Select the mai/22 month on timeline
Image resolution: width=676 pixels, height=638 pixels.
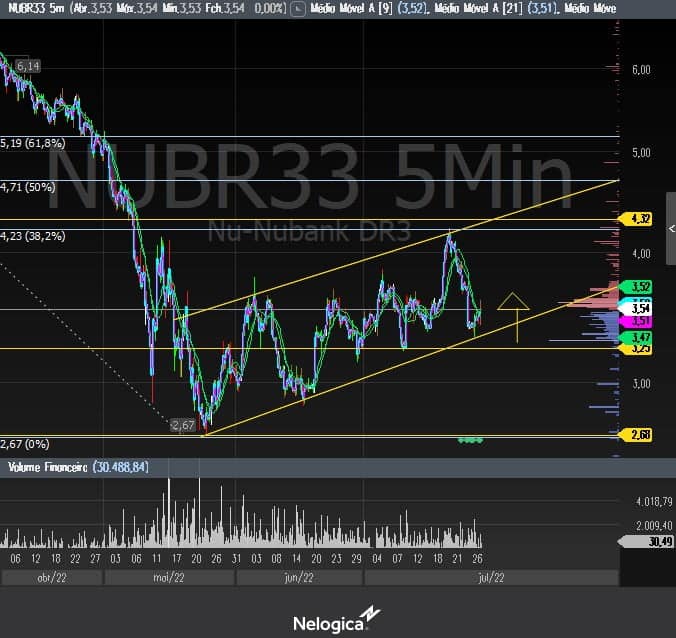(168, 577)
